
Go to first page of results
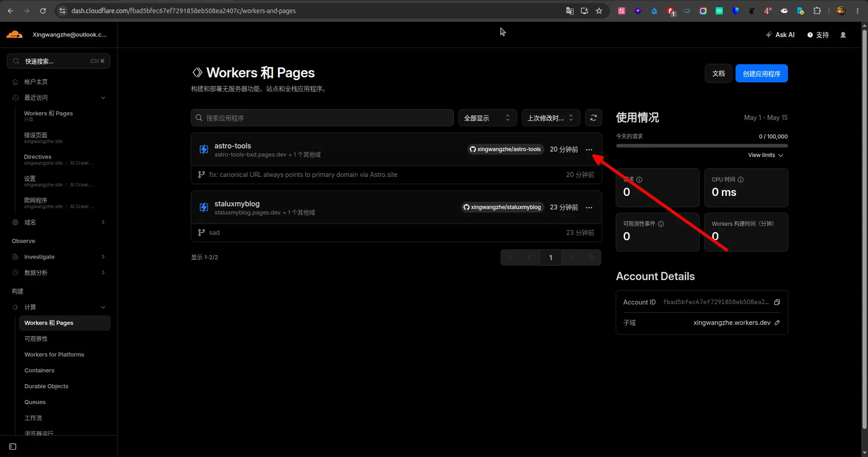[x=510, y=257]
